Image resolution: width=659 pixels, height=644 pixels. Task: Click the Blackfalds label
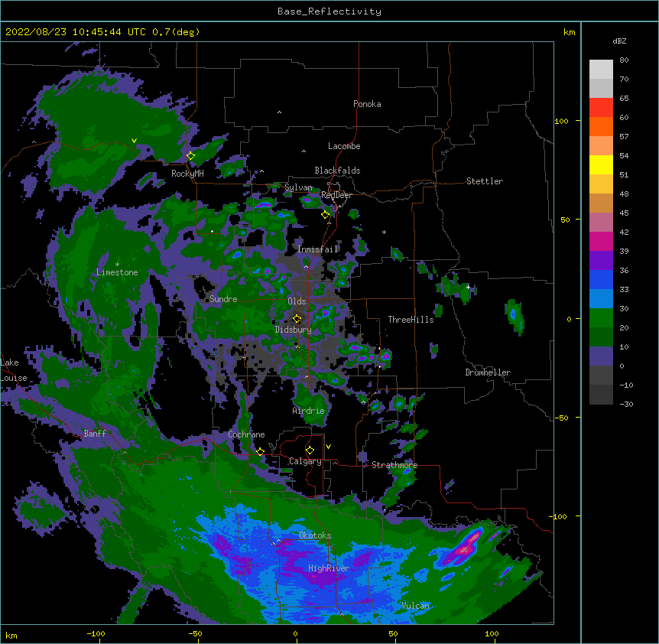click(x=337, y=171)
